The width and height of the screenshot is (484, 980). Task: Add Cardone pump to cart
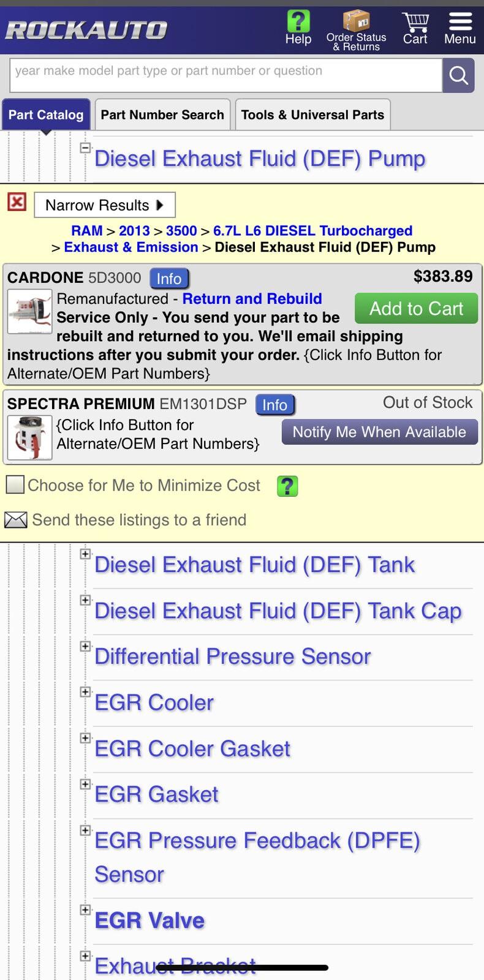pyautogui.click(x=416, y=308)
